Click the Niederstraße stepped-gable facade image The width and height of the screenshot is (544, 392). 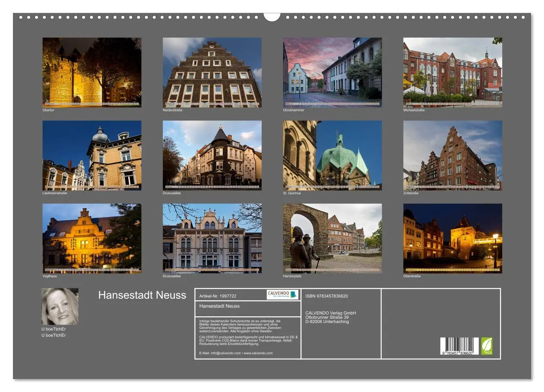[x=212, y=71]
